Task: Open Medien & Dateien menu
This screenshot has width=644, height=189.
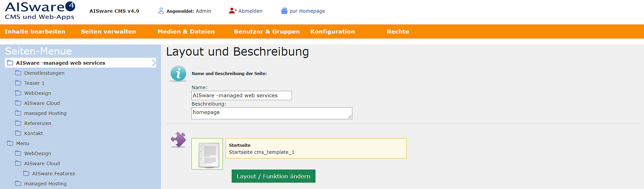Action: pos(186,31)
